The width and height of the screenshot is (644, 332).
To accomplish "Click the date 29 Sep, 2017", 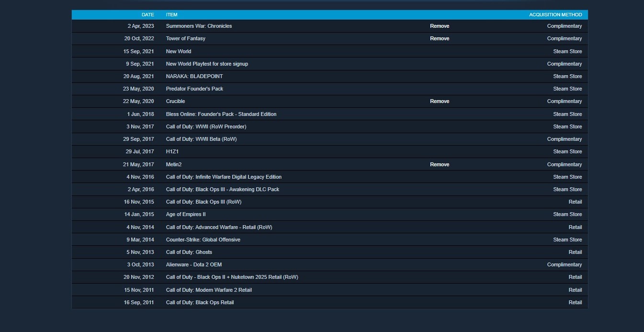I will click(139, 139).
